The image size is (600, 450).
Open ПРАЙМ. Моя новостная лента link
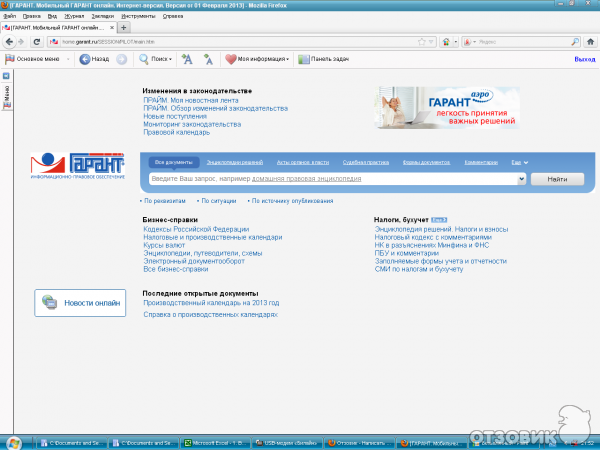(x=191, y=100)
